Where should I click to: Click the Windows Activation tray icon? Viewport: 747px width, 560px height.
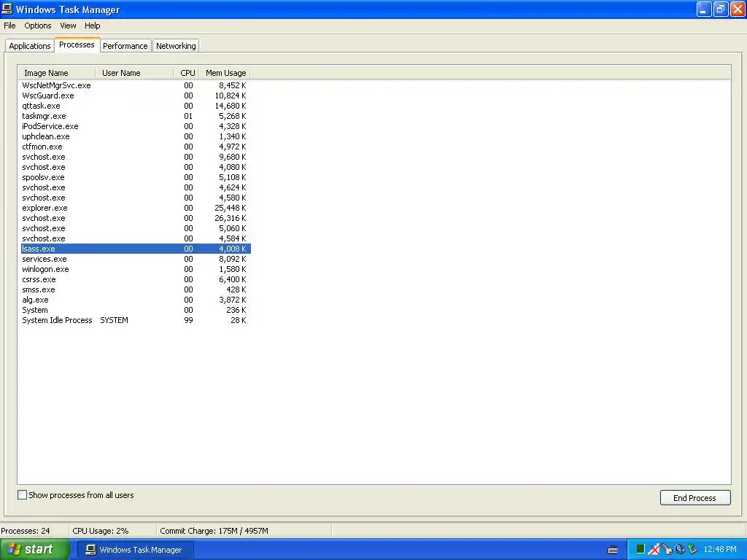pos(680,550)
